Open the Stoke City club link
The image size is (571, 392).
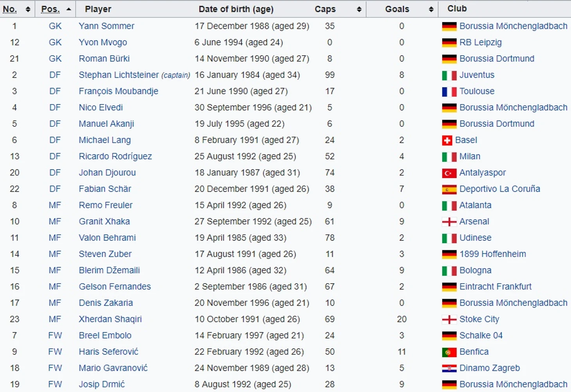[x=479, y=319]
